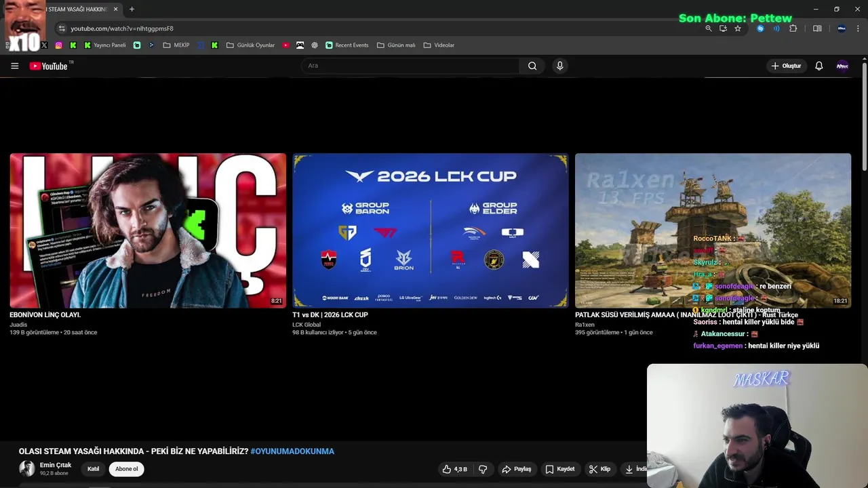
Task: Like the video with thumbs-up 4,3 B
Action: (455, 469)
